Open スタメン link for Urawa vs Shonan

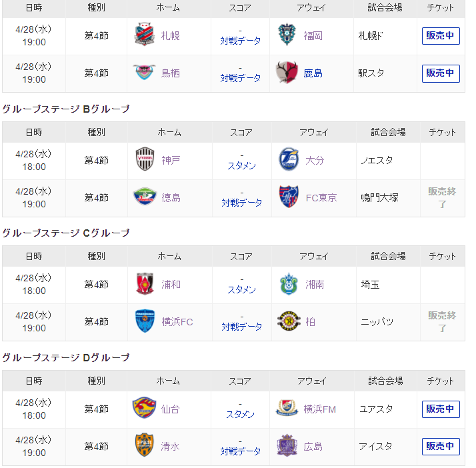241,290
